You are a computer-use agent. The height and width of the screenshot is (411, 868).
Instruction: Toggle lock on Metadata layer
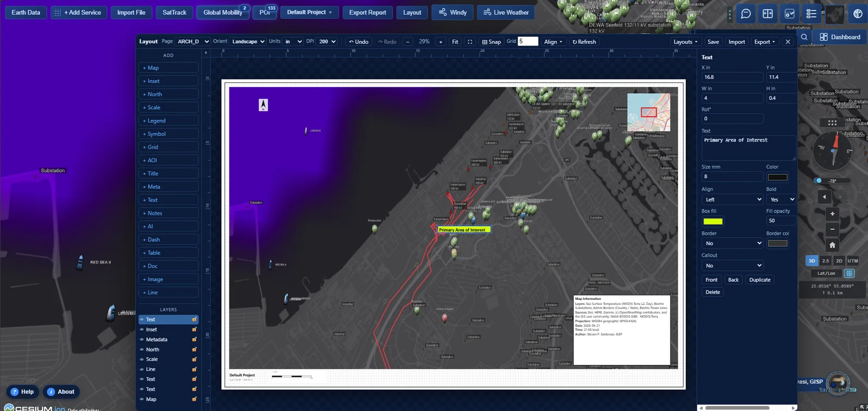click(194, 339)
